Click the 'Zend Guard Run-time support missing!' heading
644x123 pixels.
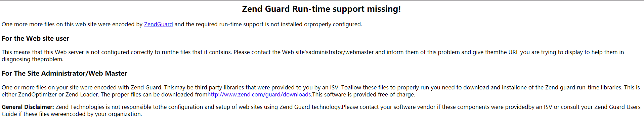(x=321, y=9)
